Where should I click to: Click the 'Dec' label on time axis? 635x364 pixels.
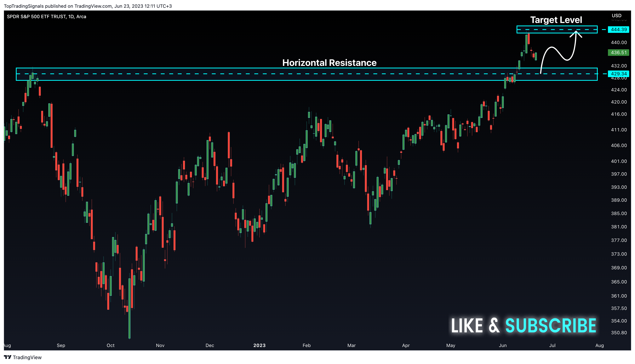point(210,345)
